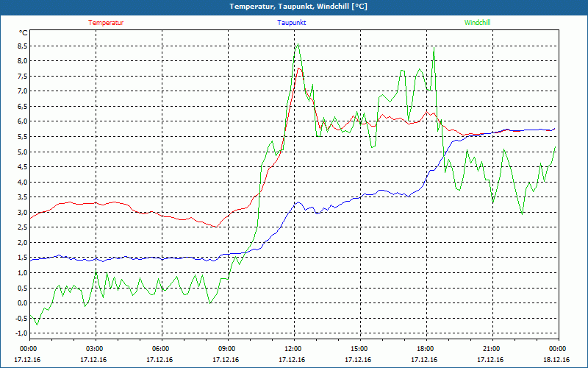The image size is (588, 368).
Task: Click the Windchill spike just after 18:00
Action: [x=434, y=48]
